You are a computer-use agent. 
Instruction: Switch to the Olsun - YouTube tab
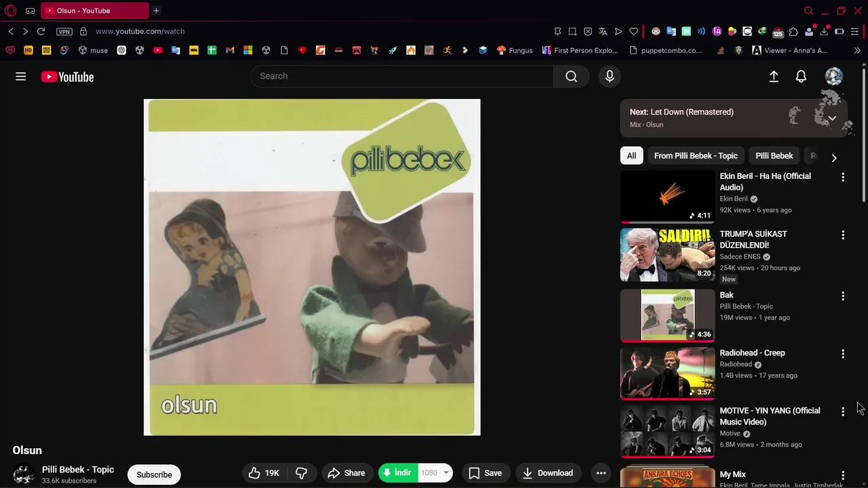(95, 11)
